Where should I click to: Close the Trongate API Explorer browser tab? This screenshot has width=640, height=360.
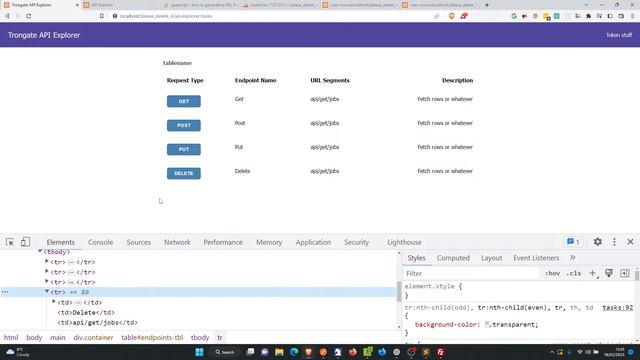pos(77,5)
